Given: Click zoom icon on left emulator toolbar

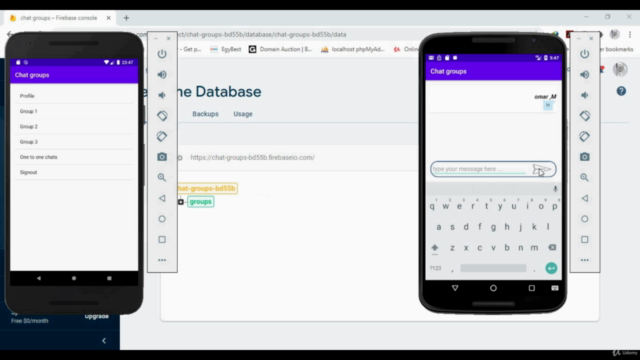Looking at the screenshot, I should coord(162,178).
